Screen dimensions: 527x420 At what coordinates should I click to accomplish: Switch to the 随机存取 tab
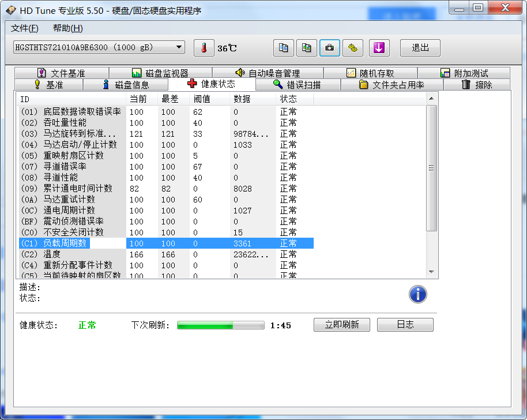click(x=370, y=73)
